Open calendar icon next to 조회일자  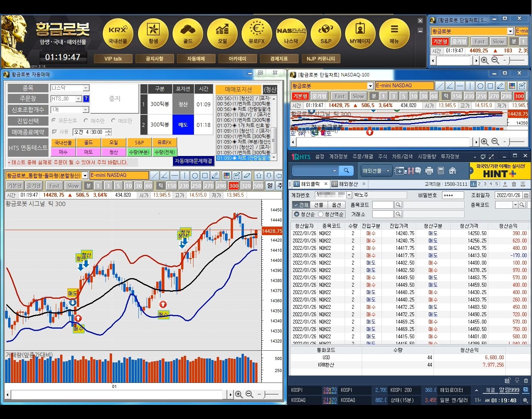tap(526, 195)
